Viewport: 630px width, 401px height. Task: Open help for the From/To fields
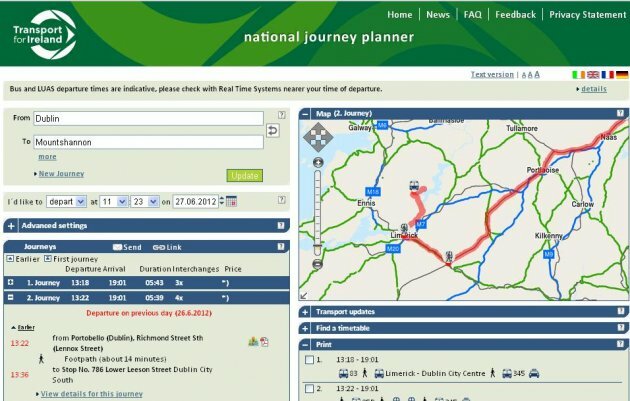[282, 115]
